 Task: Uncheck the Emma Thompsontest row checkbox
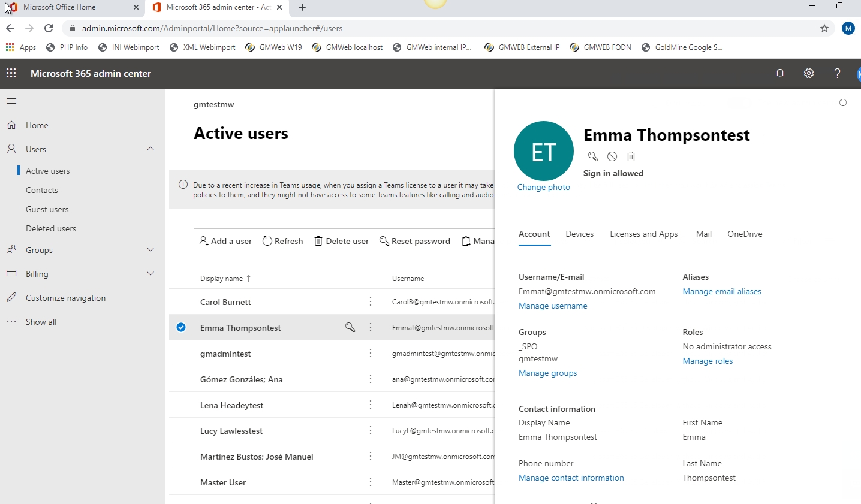[x=181, y=327]
